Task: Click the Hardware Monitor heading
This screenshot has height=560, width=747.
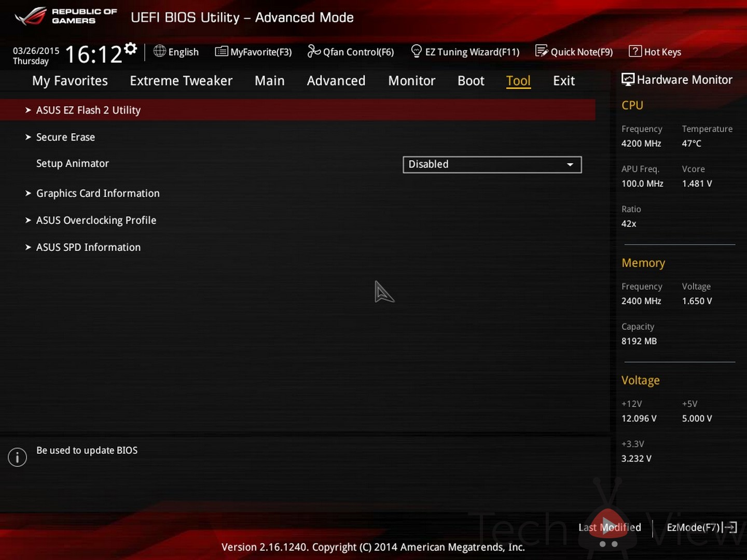Action: tap(685, 80)
